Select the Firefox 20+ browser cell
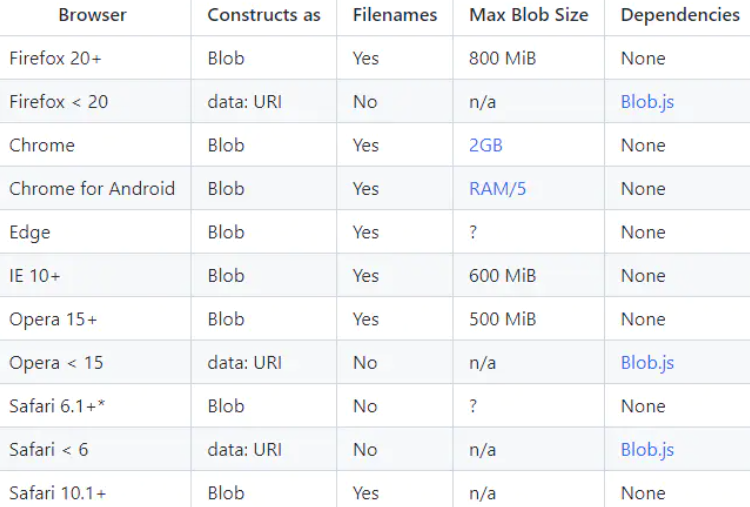Image resolution: width=750 pixels, height=507 pixels. pos(56,58)
